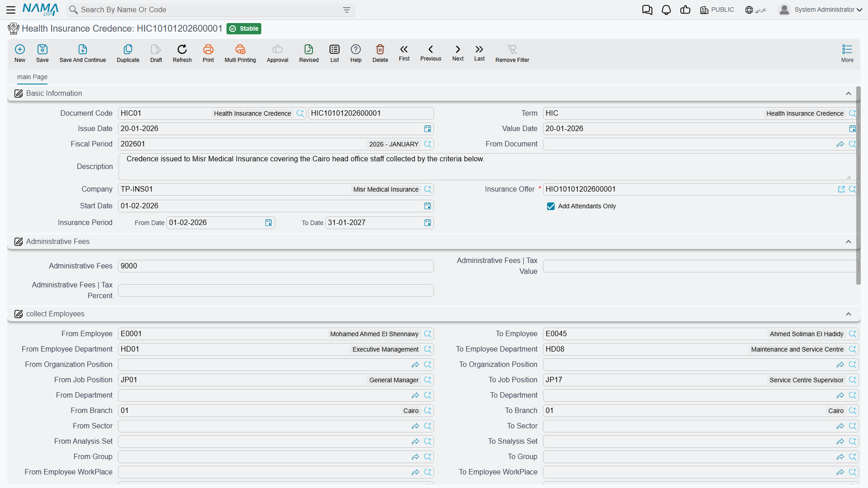
Task: Open the Company field lookup icon
Action: (x=428, y=189)
